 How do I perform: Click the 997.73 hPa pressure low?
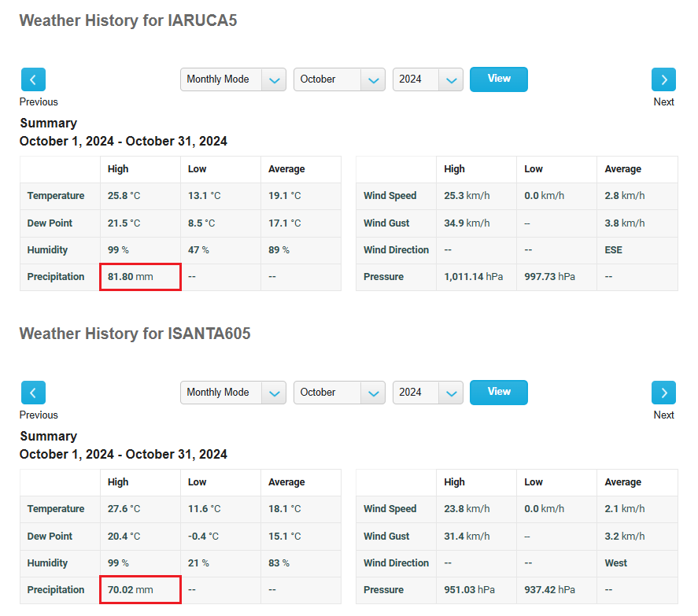pos(550,277)
